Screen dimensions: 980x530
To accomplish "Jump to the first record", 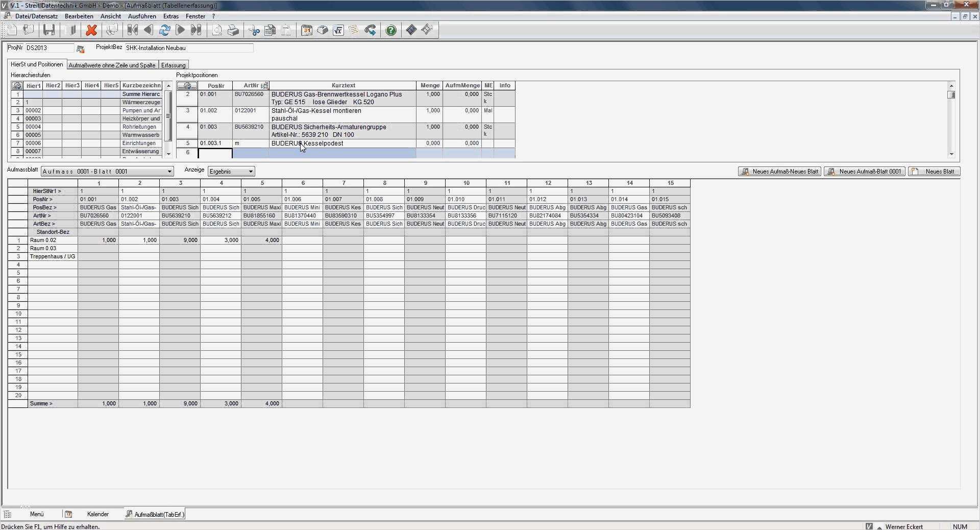I will tap(133, 30).
